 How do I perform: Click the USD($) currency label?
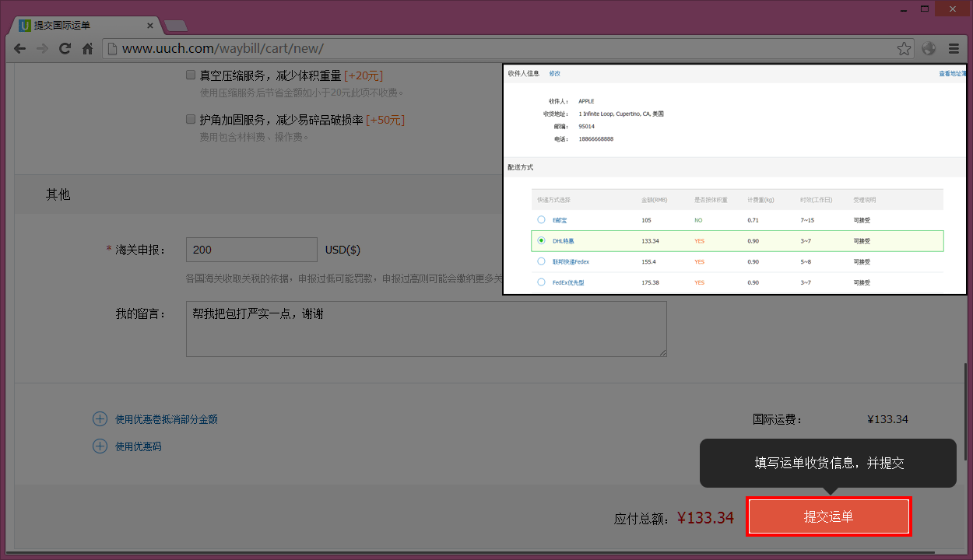(342, 250)
